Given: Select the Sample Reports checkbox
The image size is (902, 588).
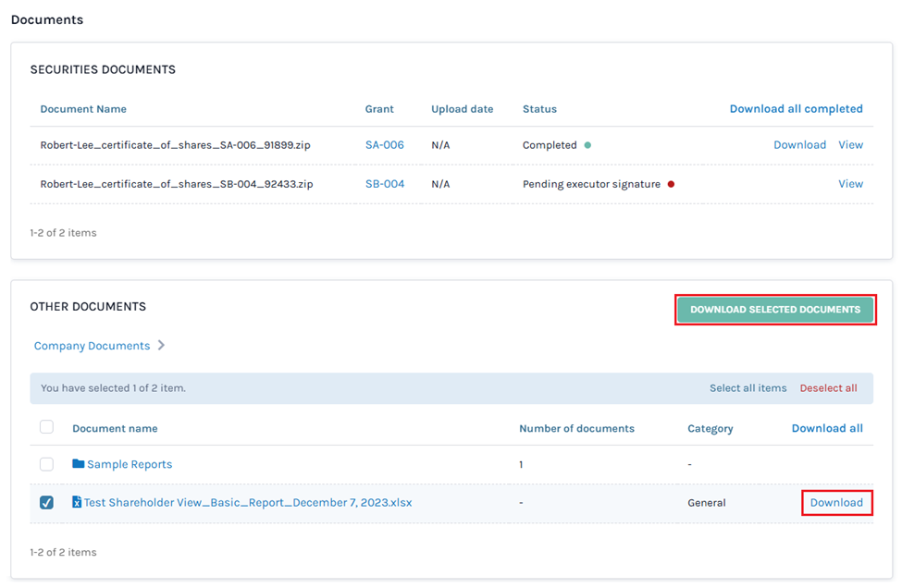Looking at the screenshot, I should click(44, 463).
